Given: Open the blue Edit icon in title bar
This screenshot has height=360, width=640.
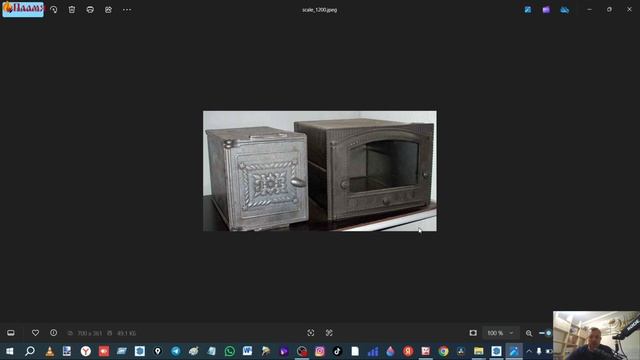Looking at the screenshot, I should [x=528, y=9].
